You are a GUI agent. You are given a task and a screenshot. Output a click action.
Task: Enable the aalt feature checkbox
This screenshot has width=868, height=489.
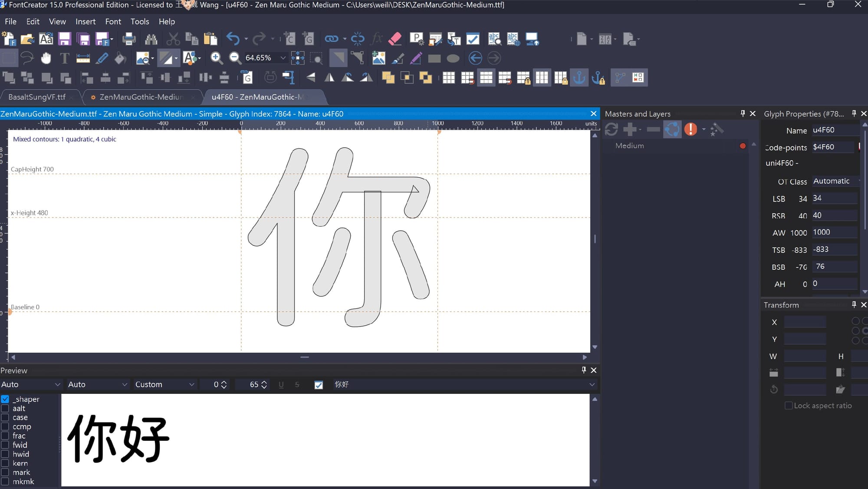click(x=5, y=408)
